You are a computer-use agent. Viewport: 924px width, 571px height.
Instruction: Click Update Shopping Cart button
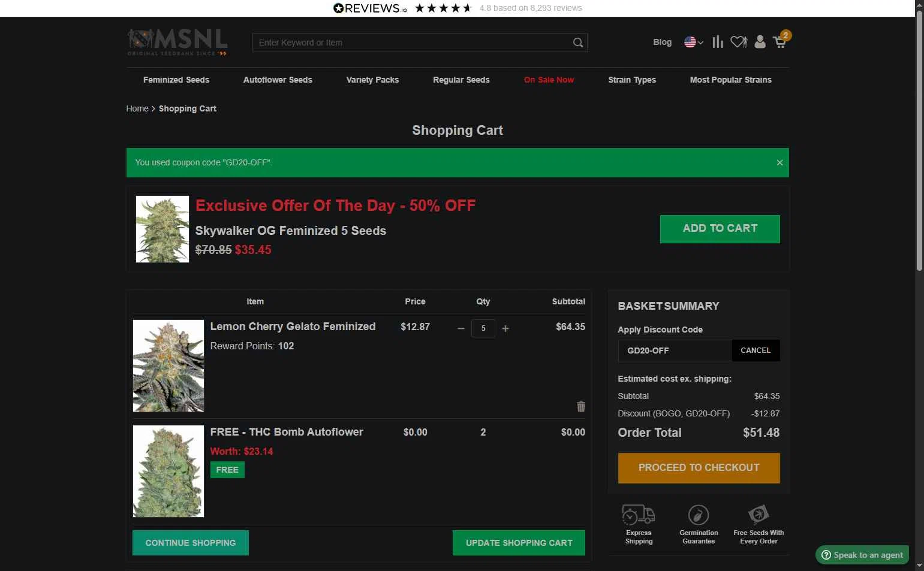click(519, 543)
